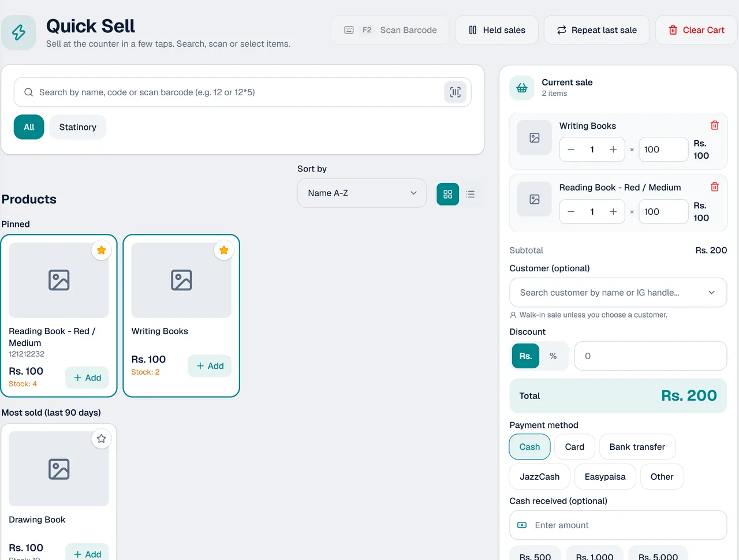Click the Subtotal Rs. 200 value
The width and height of the screenshot is (739, 560).
pos(711,250)
